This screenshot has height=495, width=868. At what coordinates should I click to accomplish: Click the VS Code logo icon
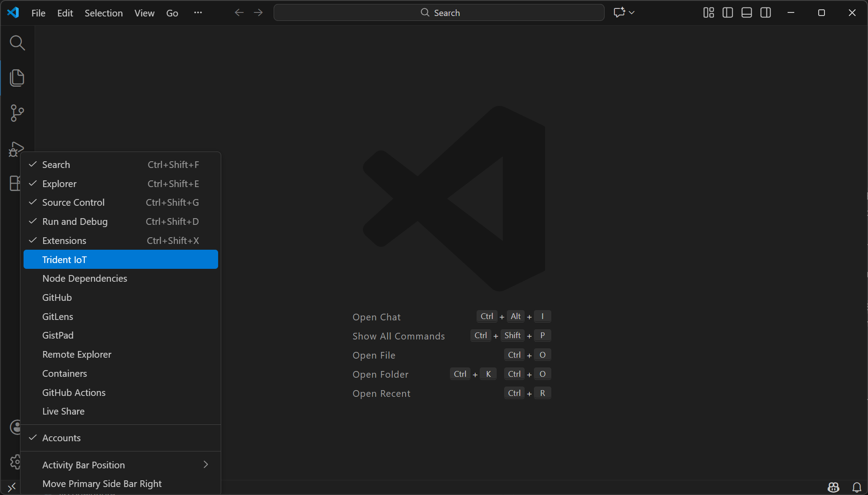13,12
